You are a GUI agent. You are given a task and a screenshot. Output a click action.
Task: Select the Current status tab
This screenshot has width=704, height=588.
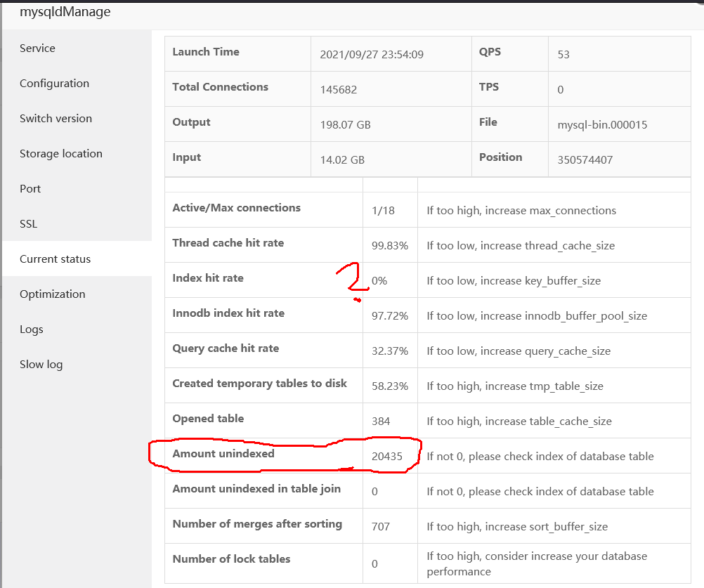point(55,259)
